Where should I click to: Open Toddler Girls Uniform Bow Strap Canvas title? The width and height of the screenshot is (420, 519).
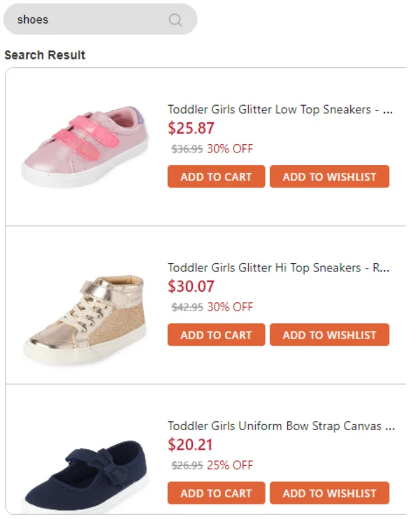coord(281,426)
